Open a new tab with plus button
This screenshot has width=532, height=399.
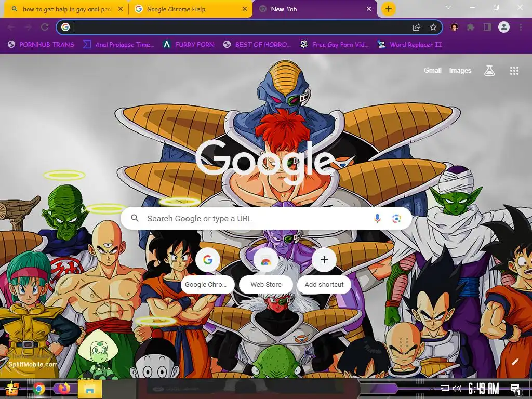coord(389,9)
